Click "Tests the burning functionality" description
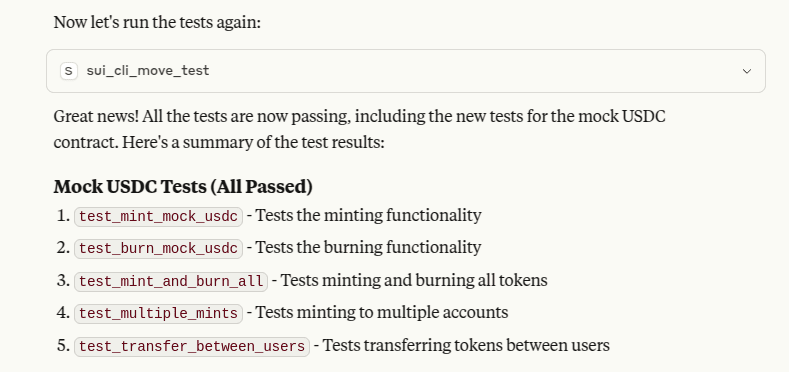Viewport: 789px width, 372px height. point(369,248)
